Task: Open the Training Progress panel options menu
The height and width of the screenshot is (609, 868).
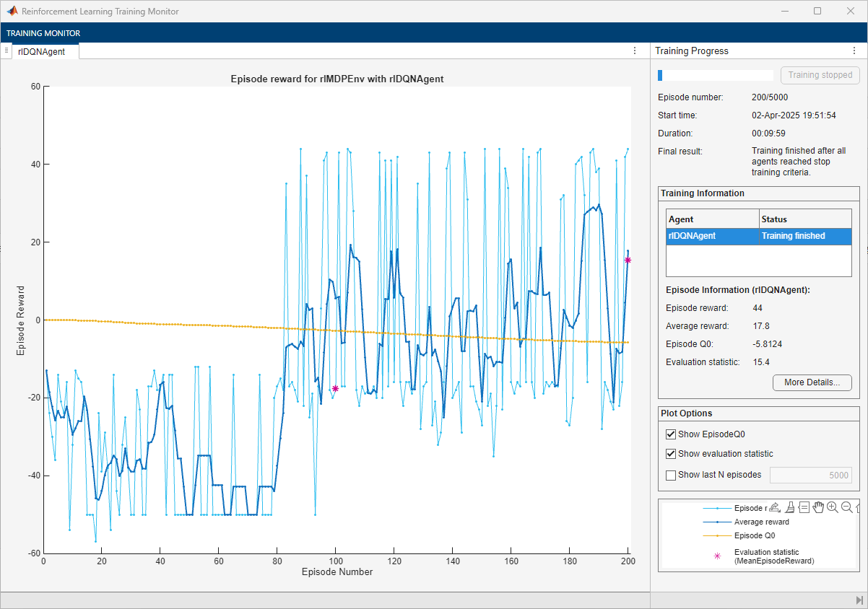Action: [856, 51]
